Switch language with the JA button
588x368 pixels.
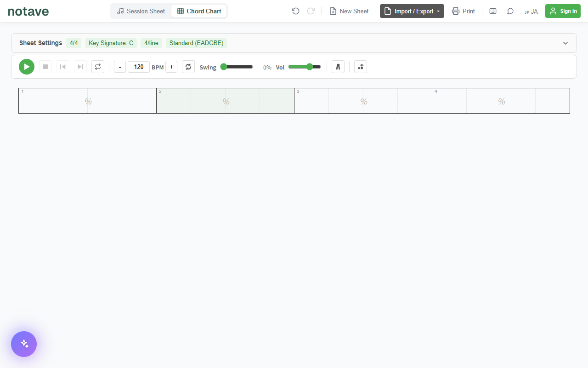click(531, 11)
